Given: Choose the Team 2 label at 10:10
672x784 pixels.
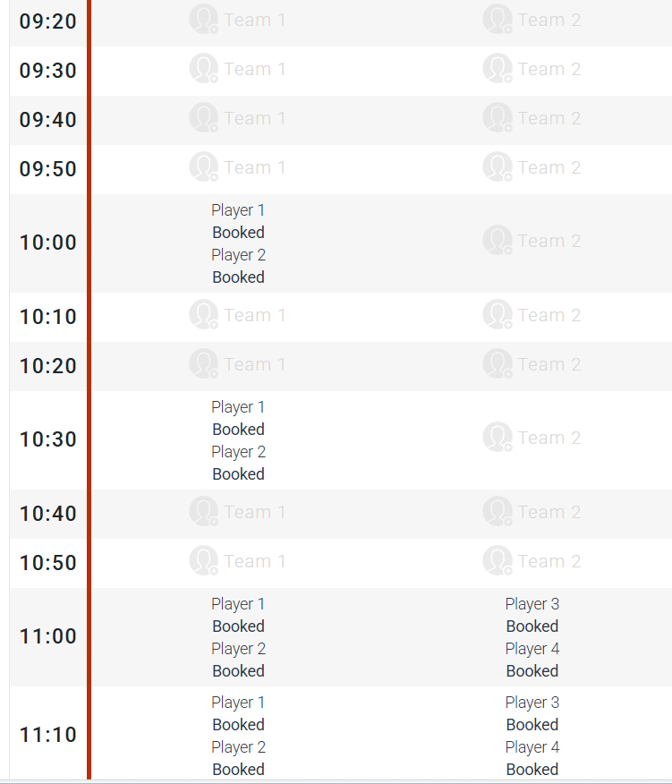Looking at the screenshot, I should pyautogui.click(x=549, y=315).
